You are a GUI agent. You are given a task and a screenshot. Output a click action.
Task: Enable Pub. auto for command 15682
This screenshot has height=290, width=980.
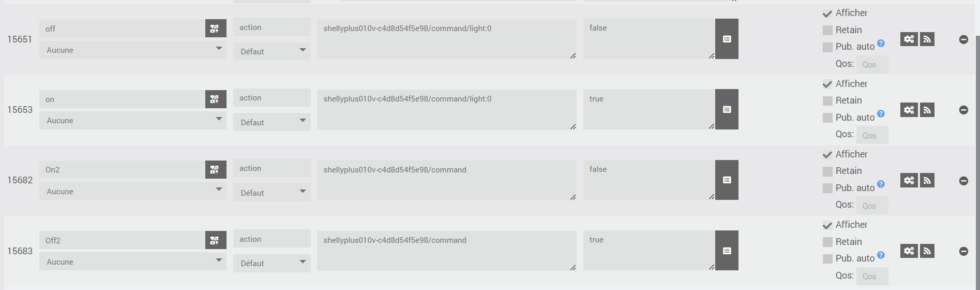[827, 188]
